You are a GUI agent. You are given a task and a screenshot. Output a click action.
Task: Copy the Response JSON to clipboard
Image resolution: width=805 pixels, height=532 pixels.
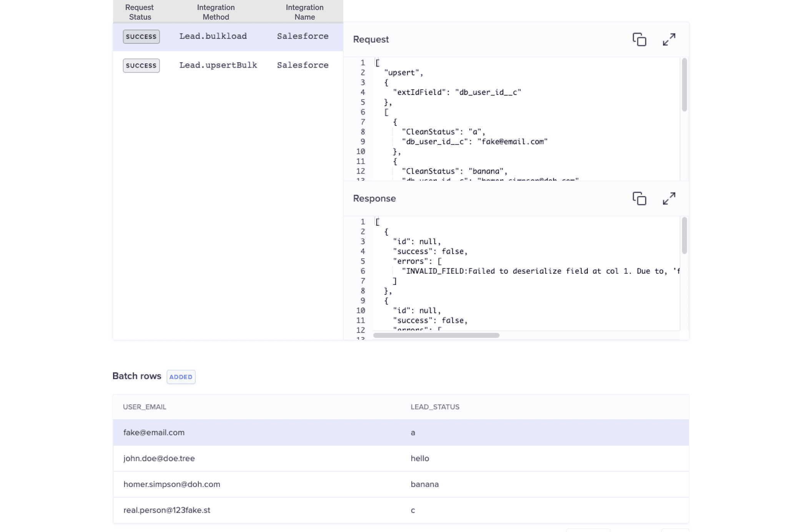639,198
